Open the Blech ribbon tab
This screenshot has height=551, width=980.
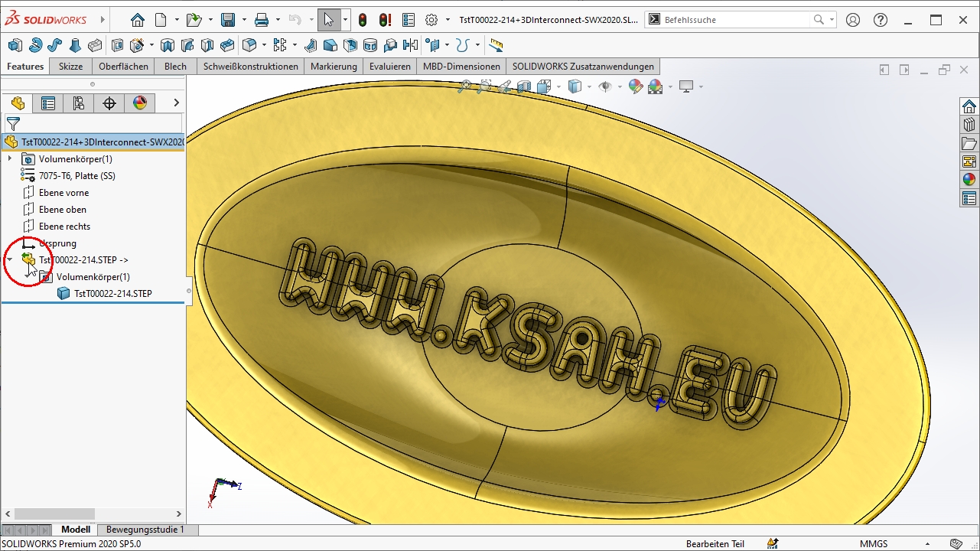click(175, 67)
